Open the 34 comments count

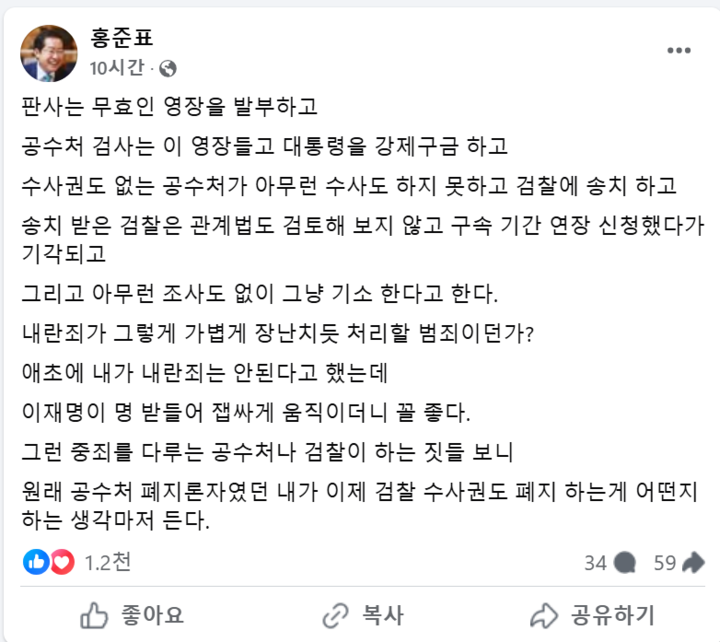click(x=596, y=563)
